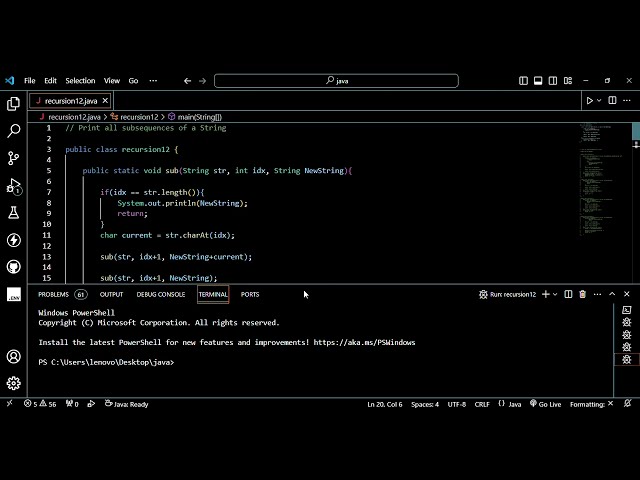Show more menu items ellipsis
Screen dimensions: 640x480
pyautogui.click(x=153, y=81)
